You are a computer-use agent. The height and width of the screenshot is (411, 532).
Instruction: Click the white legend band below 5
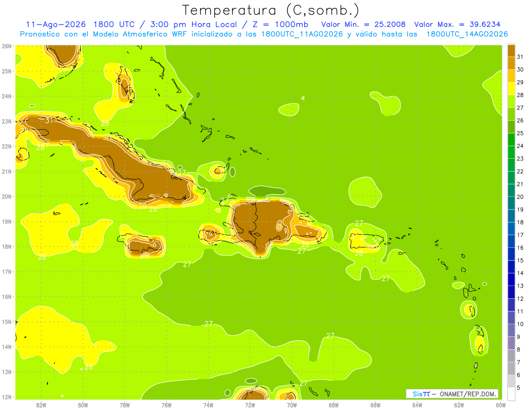coord(511,394)
